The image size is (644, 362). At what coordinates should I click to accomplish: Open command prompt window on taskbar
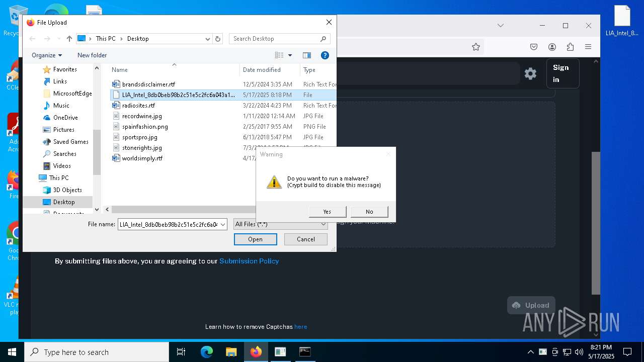click(305, 352)
